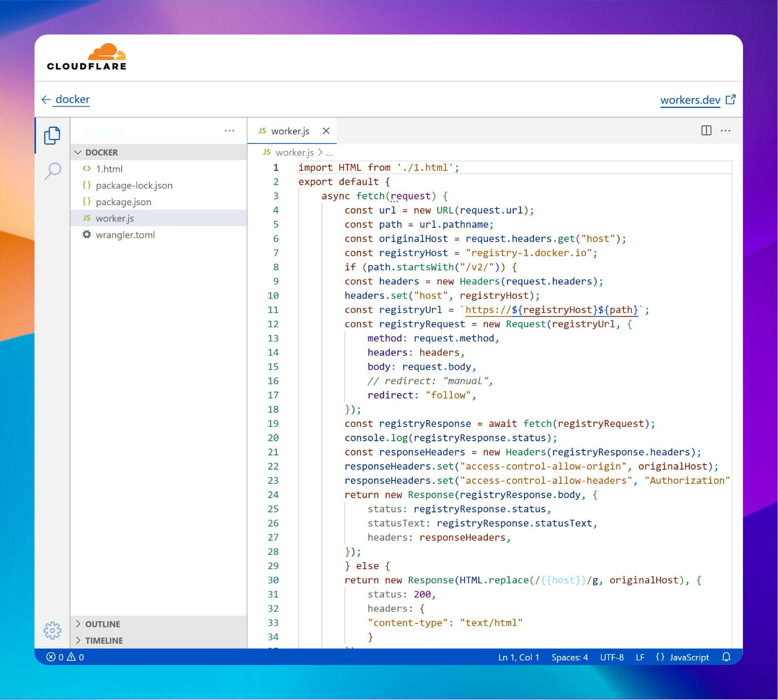
Task: Click the breadcrumb ellipsis after worker.js
Action: (x=330, y=153)
